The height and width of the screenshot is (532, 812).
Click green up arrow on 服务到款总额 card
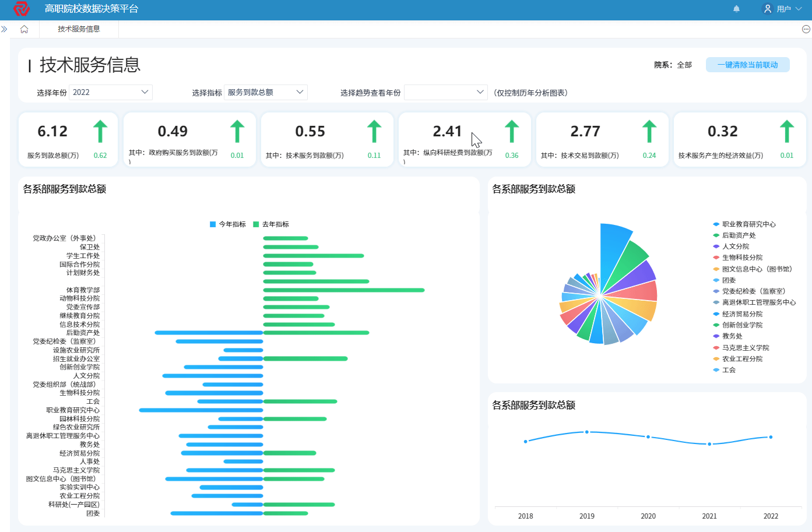100,131
